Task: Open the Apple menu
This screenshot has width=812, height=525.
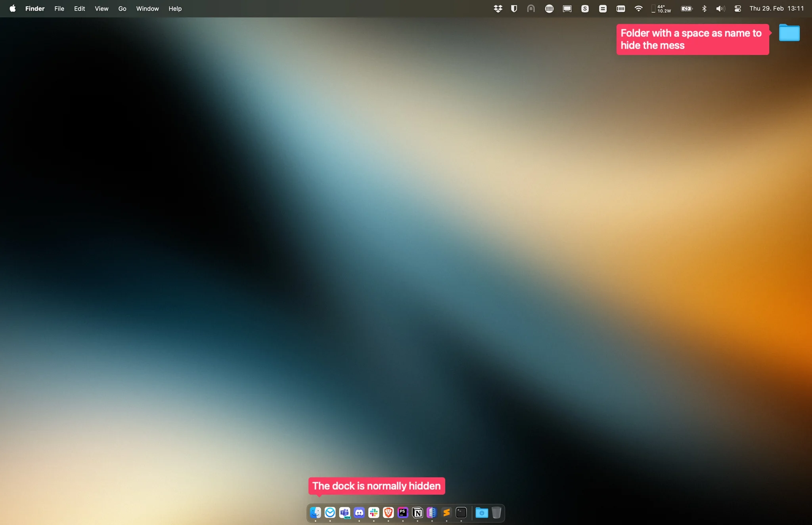Action: coord(13,9)
